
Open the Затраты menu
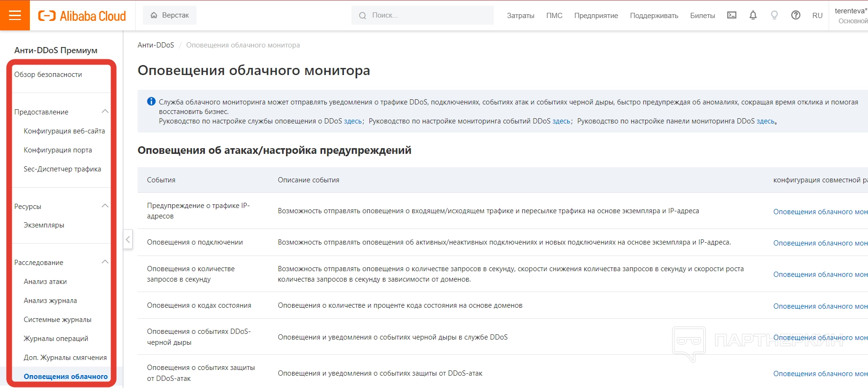point(520,16)
